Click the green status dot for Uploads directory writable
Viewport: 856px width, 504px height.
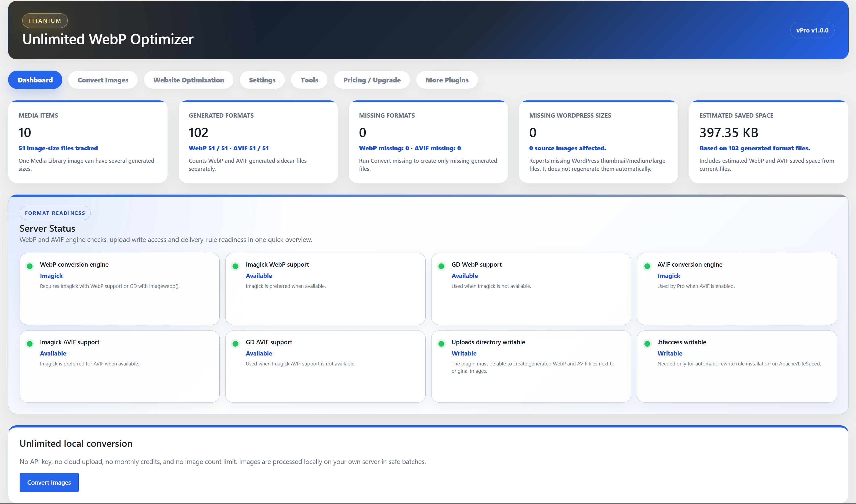pyautogui.click(x=441, y=344)
